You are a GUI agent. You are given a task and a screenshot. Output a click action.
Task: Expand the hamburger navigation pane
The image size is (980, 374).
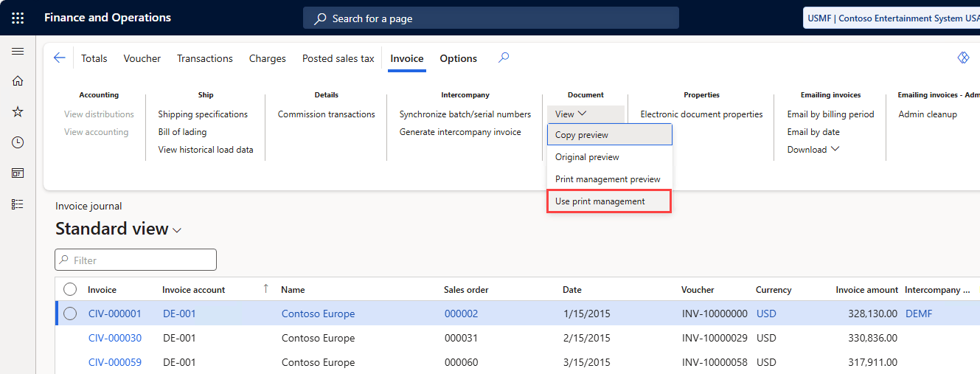pyautogui.click(x=18, y=52)
